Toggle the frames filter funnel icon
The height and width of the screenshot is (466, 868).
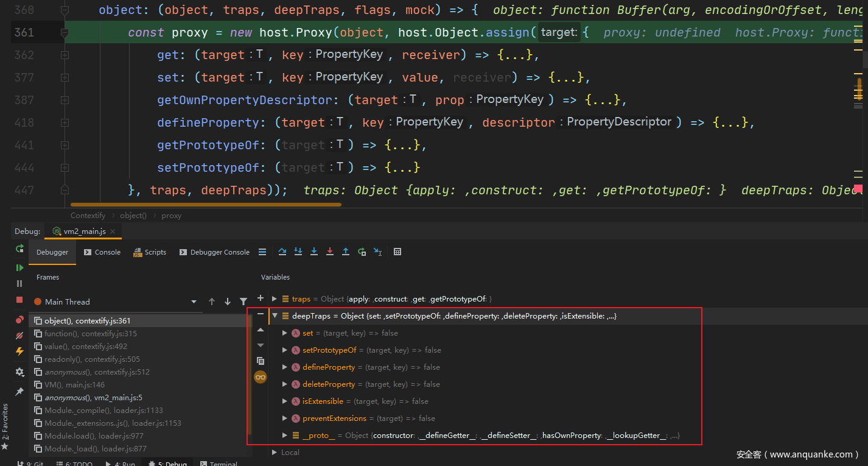[x=243, y=302]
